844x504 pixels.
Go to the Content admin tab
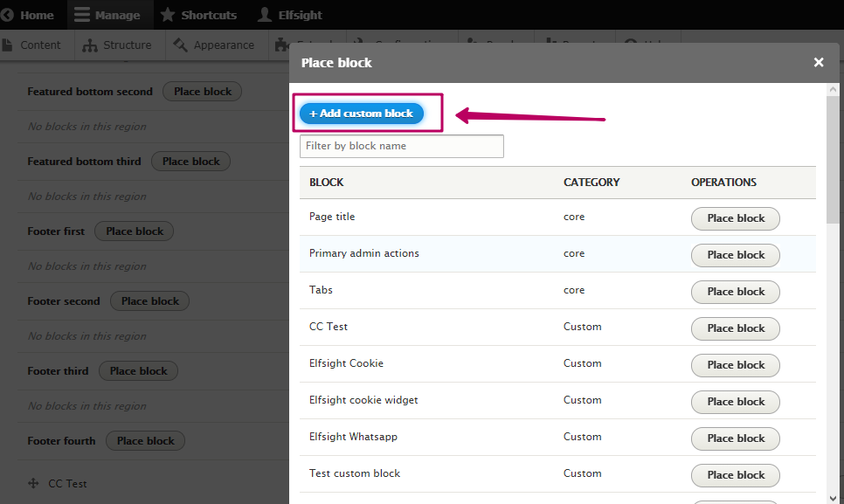32,45
